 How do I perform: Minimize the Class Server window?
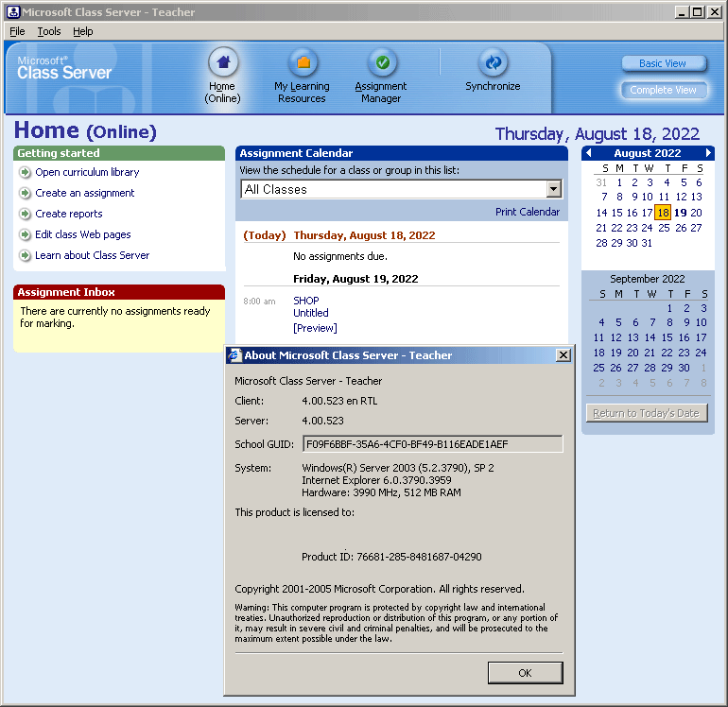tap(681, 12)
